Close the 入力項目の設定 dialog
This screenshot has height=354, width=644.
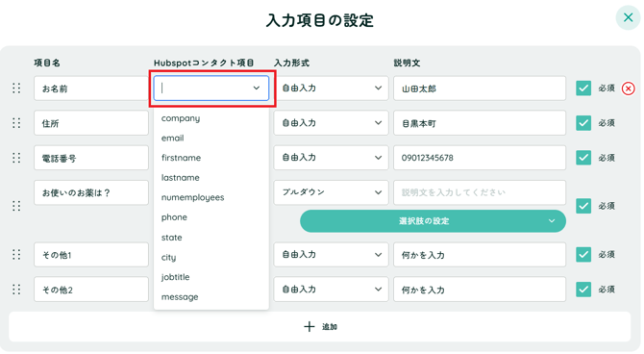[628, 17]
